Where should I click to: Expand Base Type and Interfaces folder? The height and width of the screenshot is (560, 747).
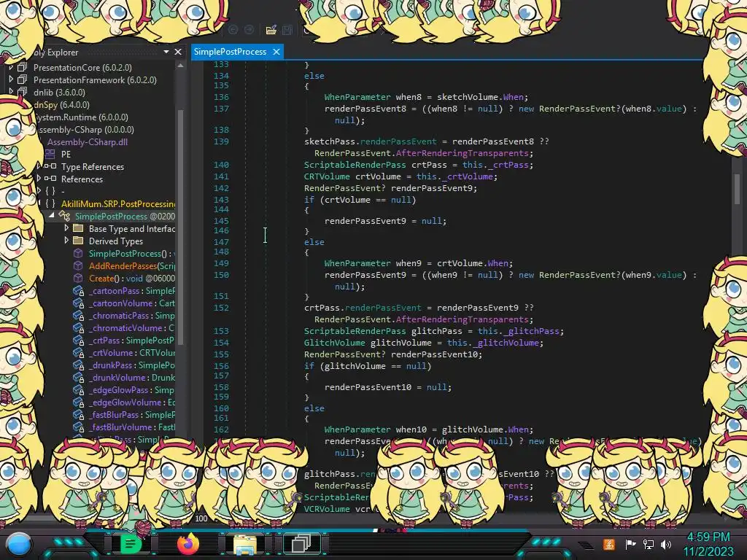pyautogui.click(x=66, y=228)
